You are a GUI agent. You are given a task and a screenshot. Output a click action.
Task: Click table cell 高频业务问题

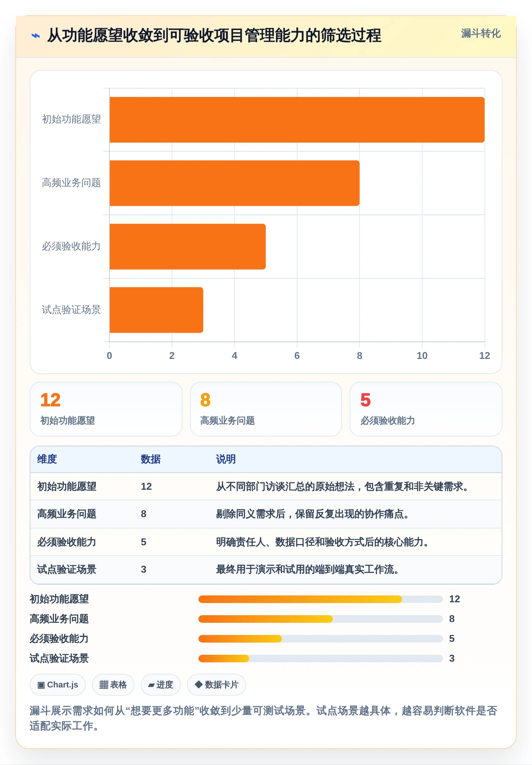(x=67, y=514)
